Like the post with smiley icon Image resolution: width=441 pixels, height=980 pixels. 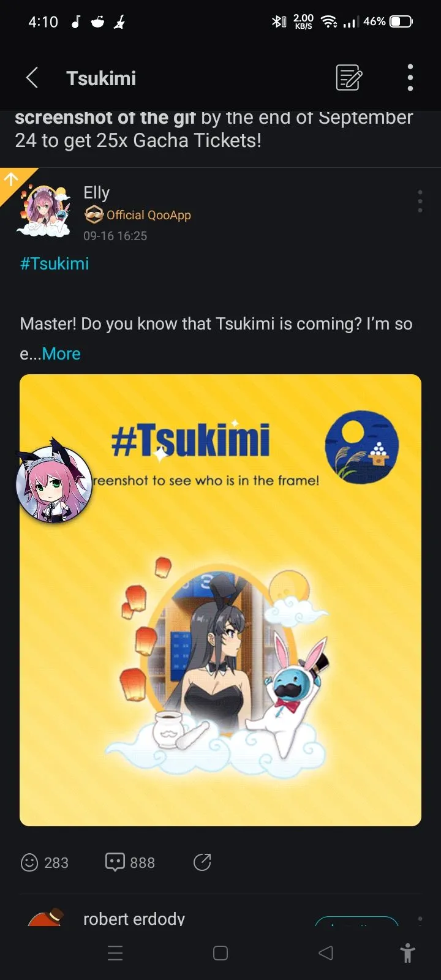point(45,862)
